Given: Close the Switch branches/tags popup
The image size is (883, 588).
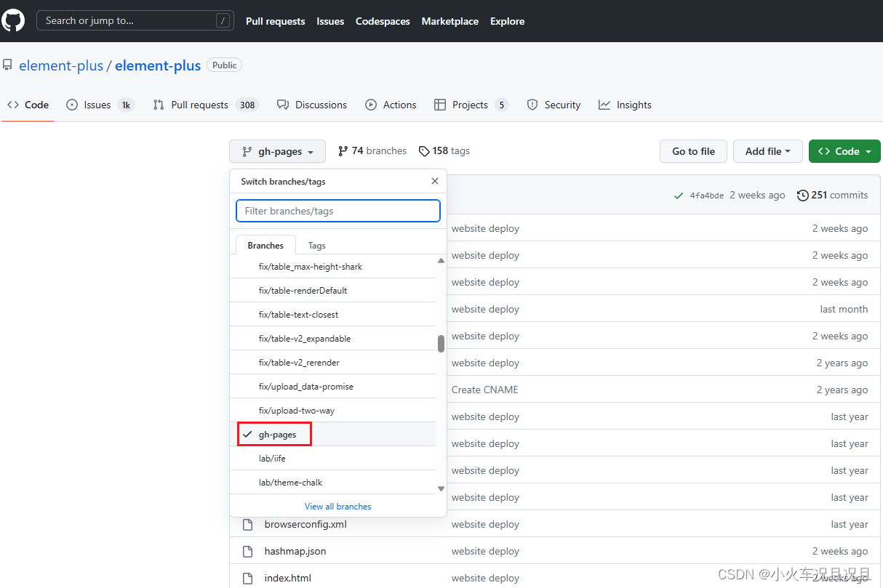Looking at the screenshot, I should pyautogui.click(x=435, y=181).
